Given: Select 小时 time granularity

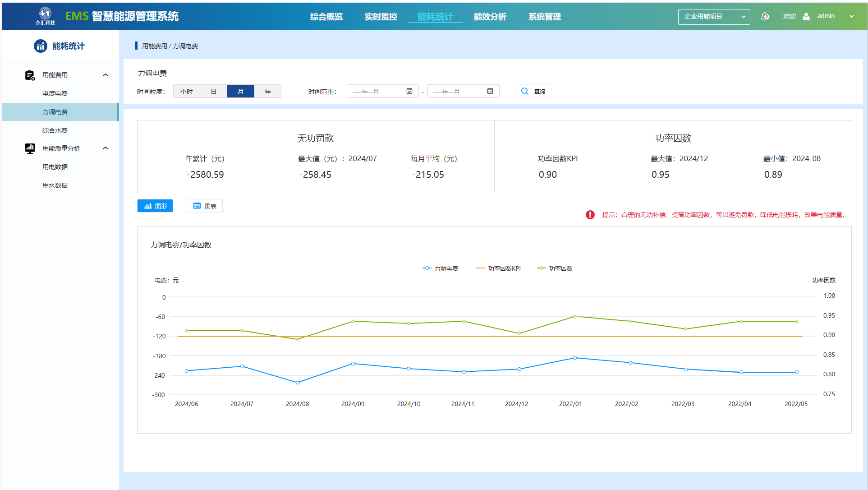Looking at the screenshot, I should click(187, 92).
